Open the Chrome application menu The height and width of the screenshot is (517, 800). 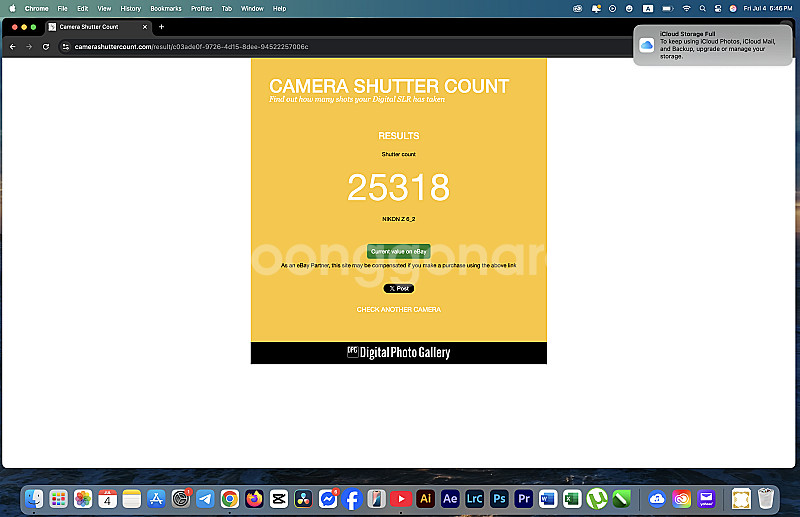37,9
